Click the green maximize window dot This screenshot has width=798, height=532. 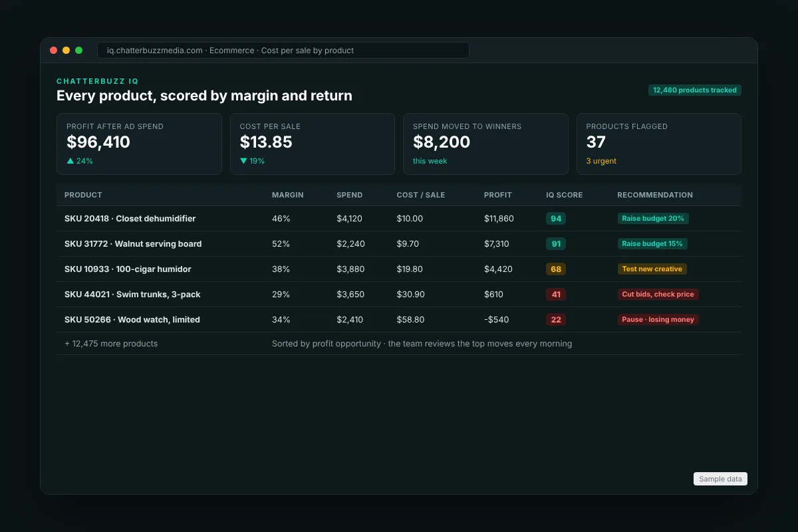[79, 51]
